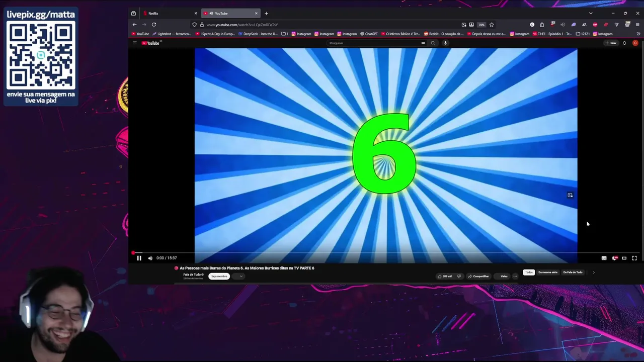Screen dimensions: 644x362
Task: Open the Lightshot bookmark
Action: [172, 34]
